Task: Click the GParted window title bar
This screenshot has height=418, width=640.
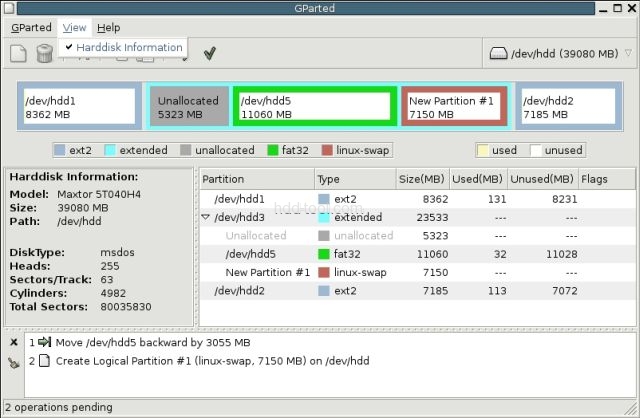Action: tap(306, 8)
